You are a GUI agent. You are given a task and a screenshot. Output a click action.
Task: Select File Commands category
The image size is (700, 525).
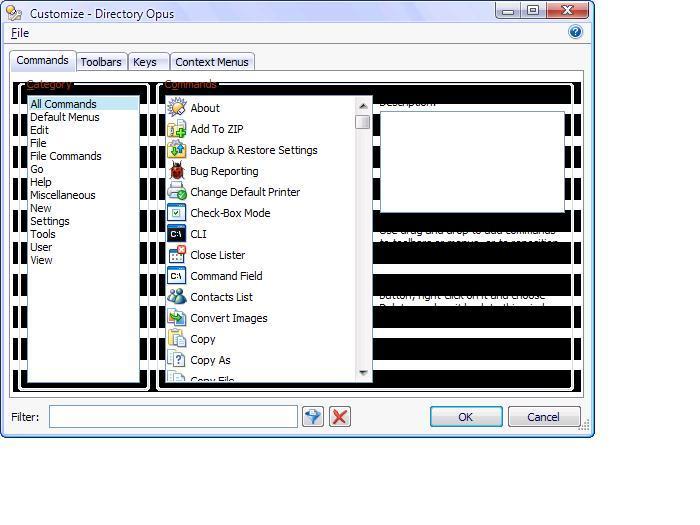coord(83,156)
